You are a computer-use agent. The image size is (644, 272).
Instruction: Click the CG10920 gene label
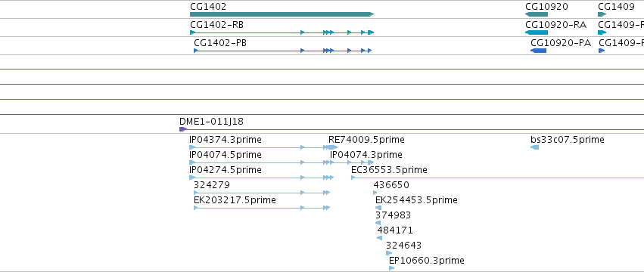[x=546, y=7]
